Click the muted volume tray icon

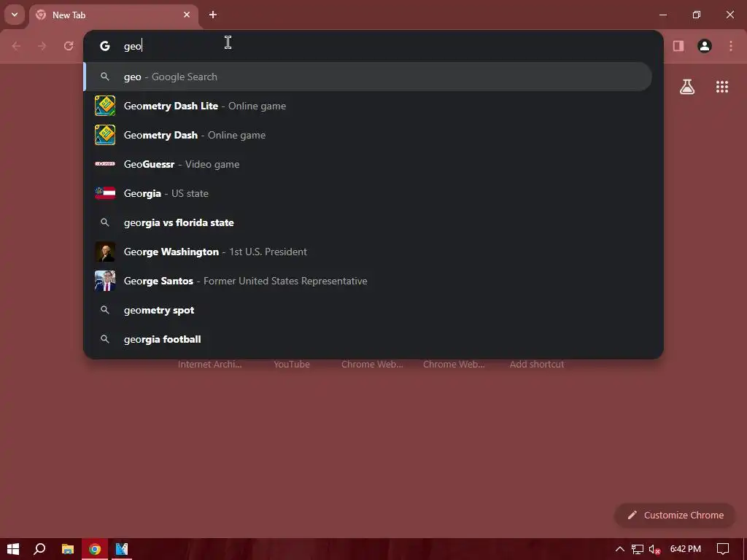(x=655, y=549)
